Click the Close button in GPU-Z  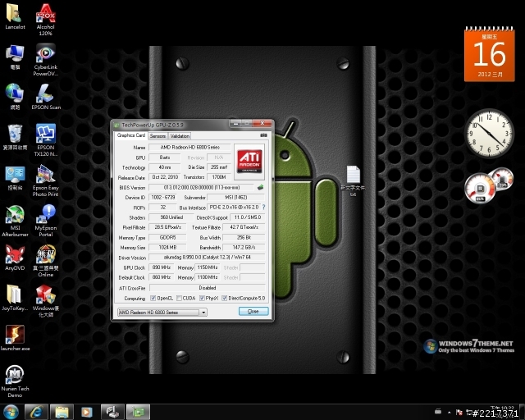point(253,311)
